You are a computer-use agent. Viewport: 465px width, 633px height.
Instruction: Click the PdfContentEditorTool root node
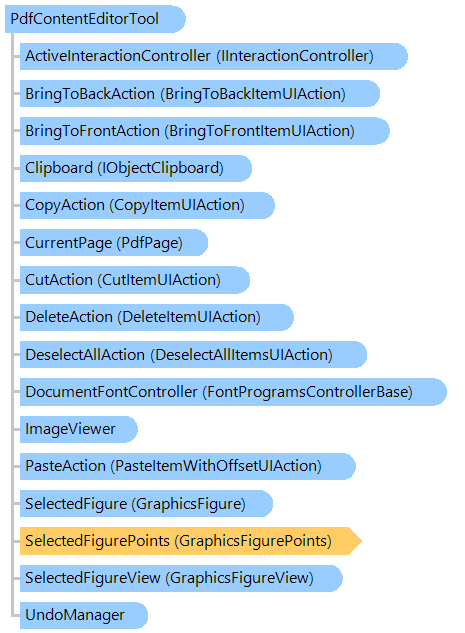(95, 19)
